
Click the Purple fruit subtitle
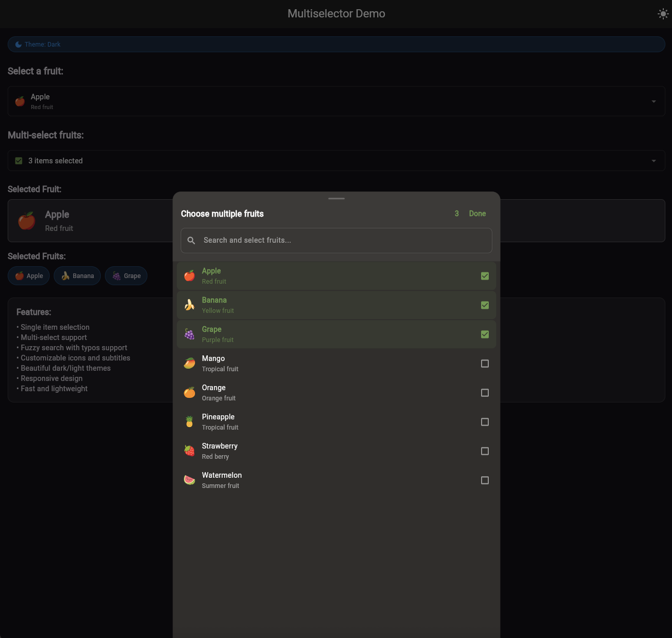pyautogui.click(x=218, y=340)
